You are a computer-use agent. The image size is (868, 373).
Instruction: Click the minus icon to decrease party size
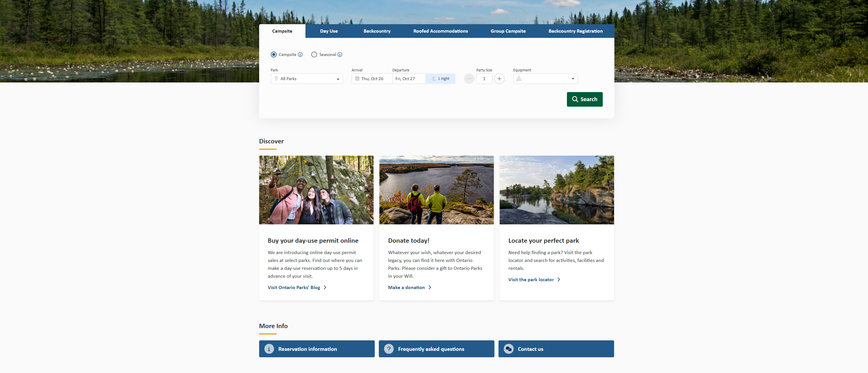469,79
